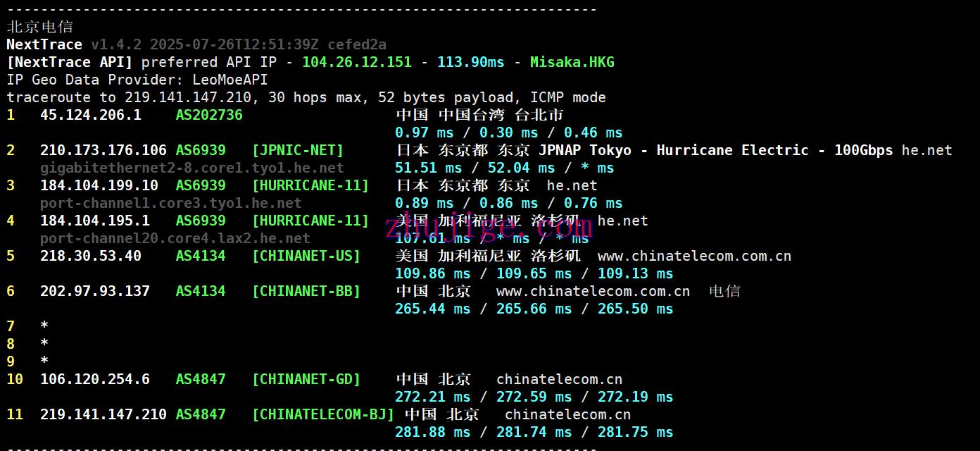Viewport: 980px width, 451px height.
Task: Select hostname port-channel20.core4.lax2.he.net
Action: (175, 237)
